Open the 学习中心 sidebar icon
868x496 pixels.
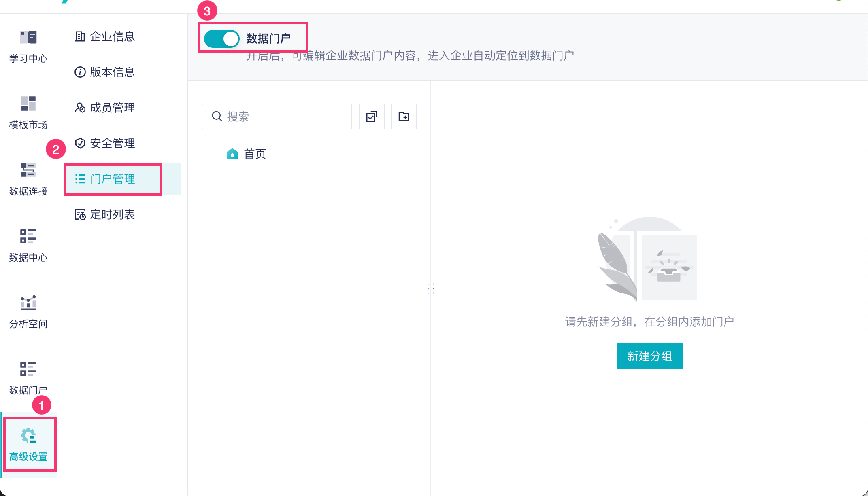(28, 46)
